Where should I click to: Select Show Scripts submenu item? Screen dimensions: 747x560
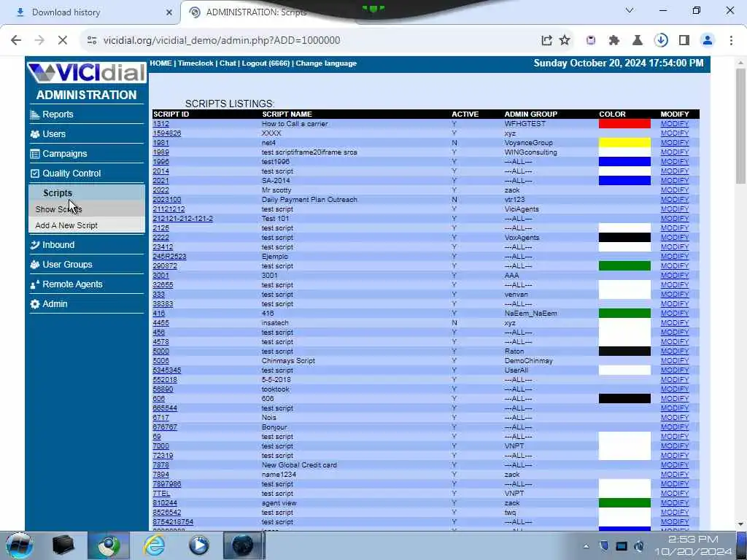tap(86, 209)
